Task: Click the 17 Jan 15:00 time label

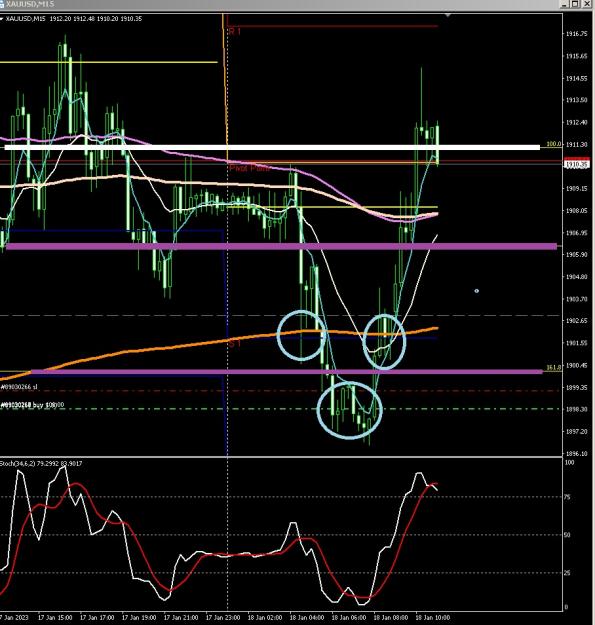Action: click(55, 617)
